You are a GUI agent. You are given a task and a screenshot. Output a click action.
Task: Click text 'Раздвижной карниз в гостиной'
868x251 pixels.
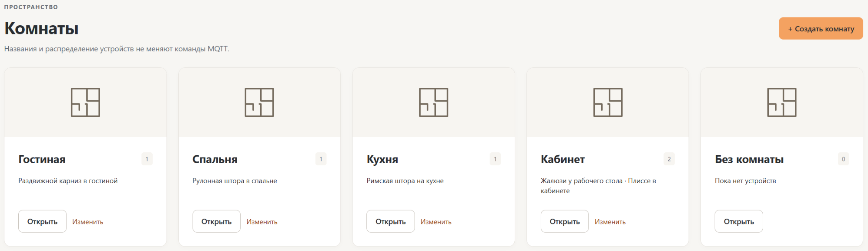[x=68, y=181]
